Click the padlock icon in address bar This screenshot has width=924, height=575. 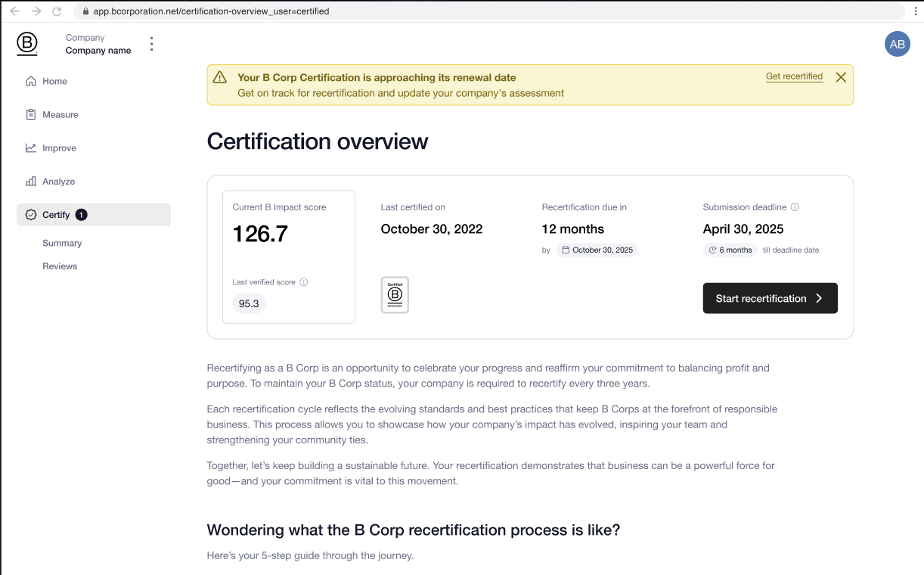[x=85, y=11]
